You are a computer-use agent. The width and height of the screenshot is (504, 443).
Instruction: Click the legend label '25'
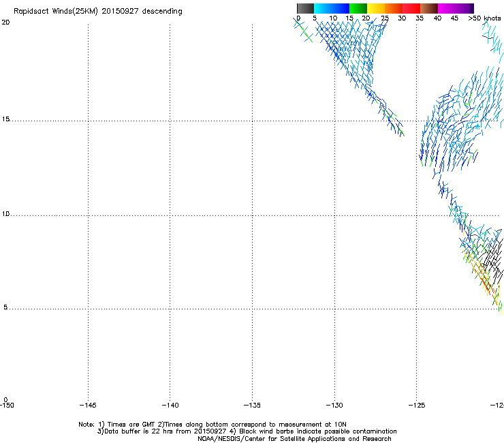pyautogui.click(x=385, y=18)
